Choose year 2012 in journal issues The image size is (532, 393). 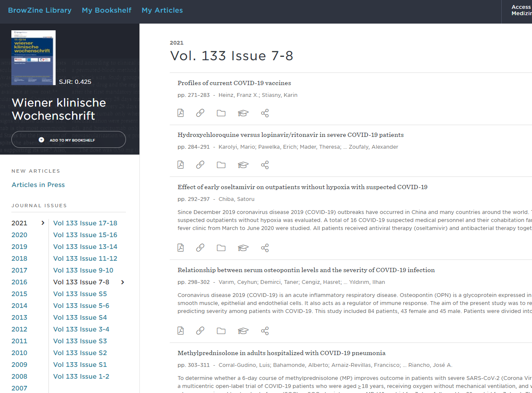pyautogui.click(x=19, y=329)
